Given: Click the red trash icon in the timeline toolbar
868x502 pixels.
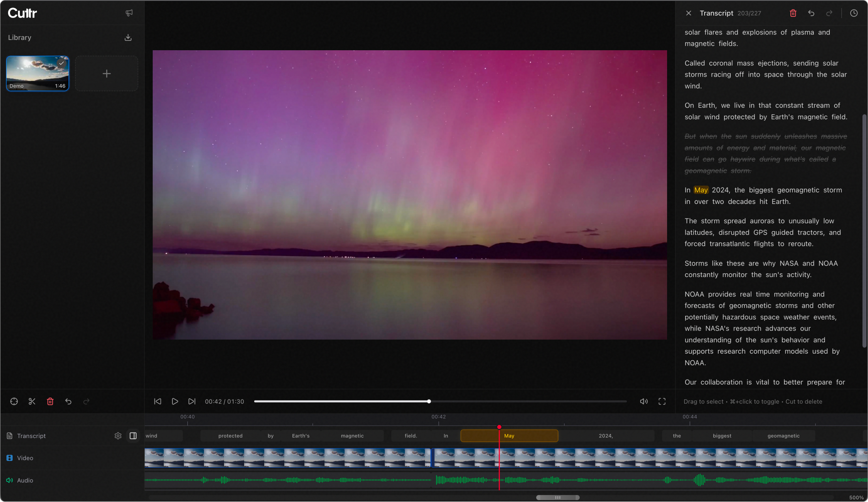Looking at the screenshot, I should [50, 402].
